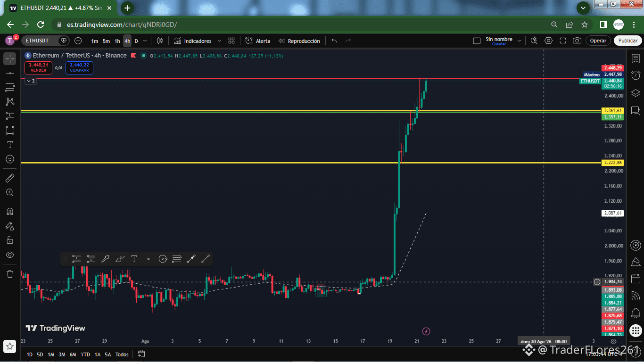644x362 pixels.
Task: Open the Indicadores chevron dropdown
Action: (x=219, y=41)
